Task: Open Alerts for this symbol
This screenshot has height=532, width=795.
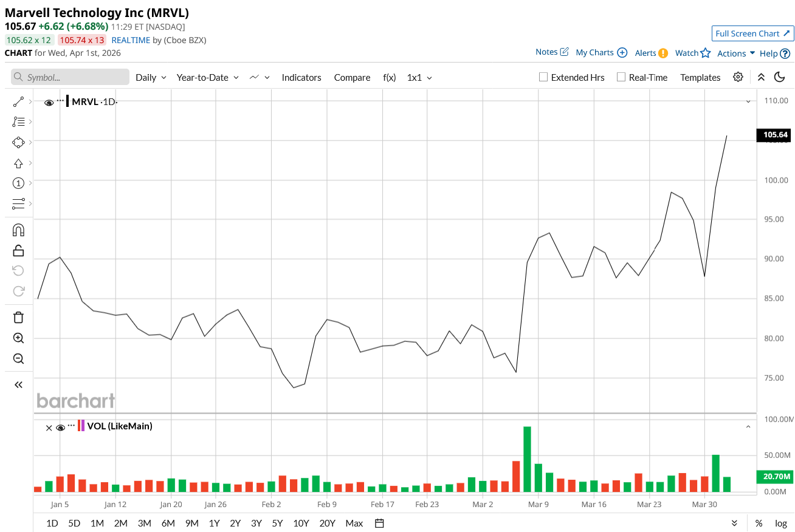Action: tap(652, 53)
